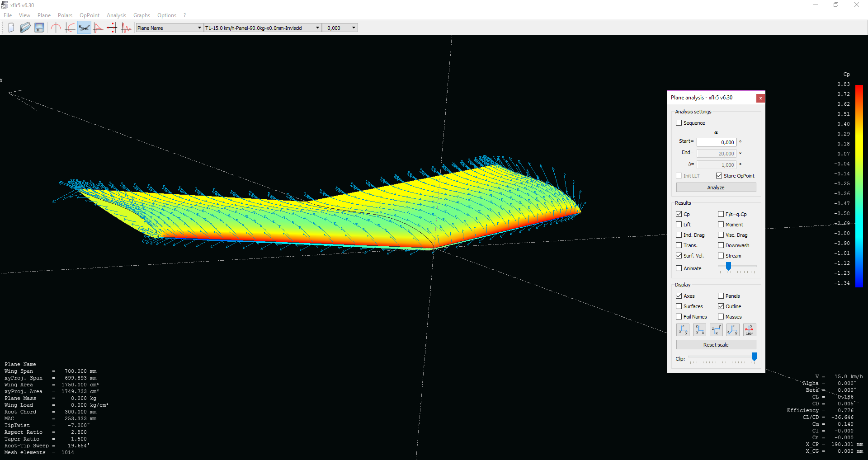
Task: Open the Analysis menu
Action: [116, 15]
